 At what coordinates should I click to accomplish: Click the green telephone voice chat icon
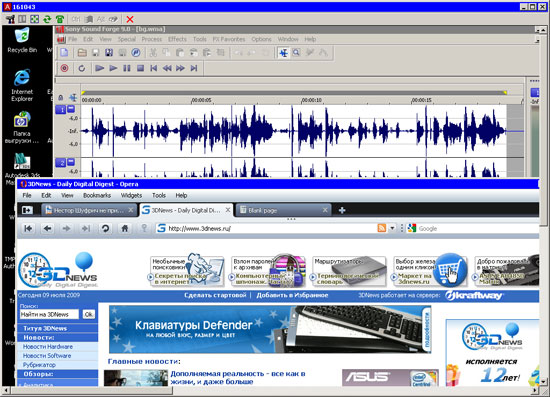[60, 19]
